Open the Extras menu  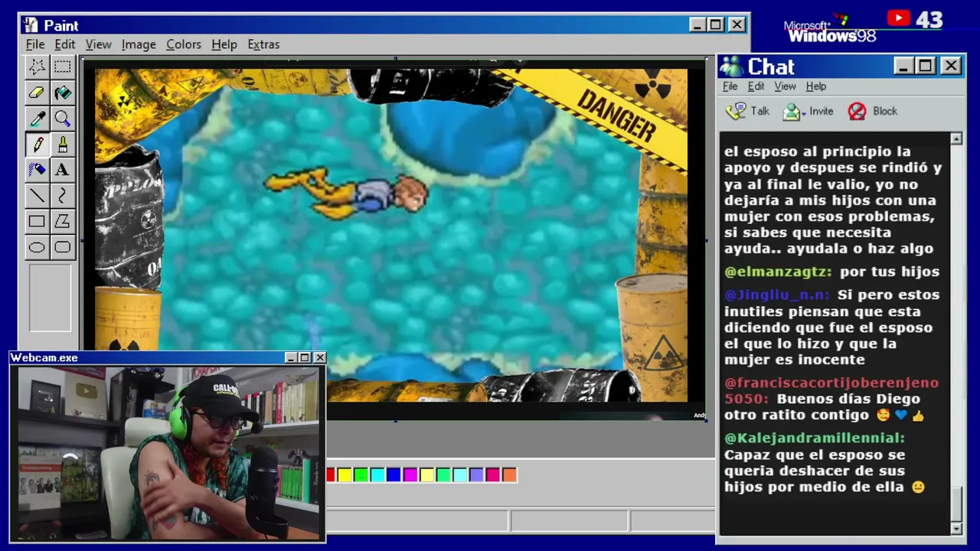click(x=263, y=44)
